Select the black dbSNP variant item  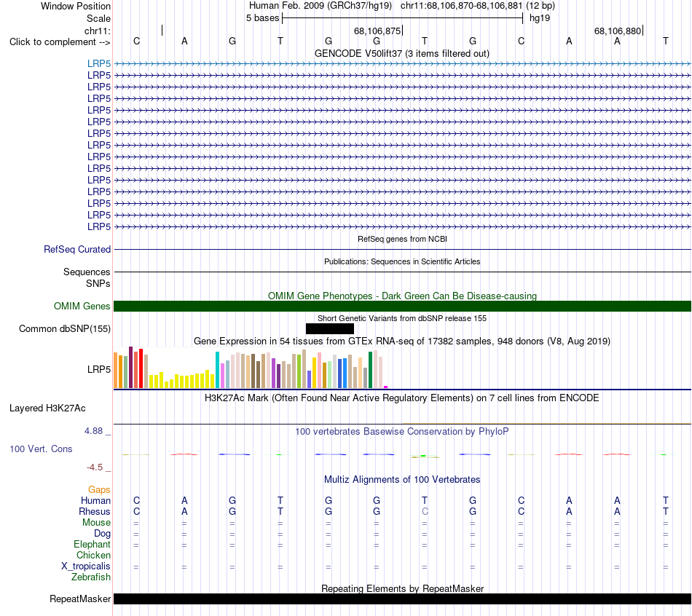(x=330, y=328)
